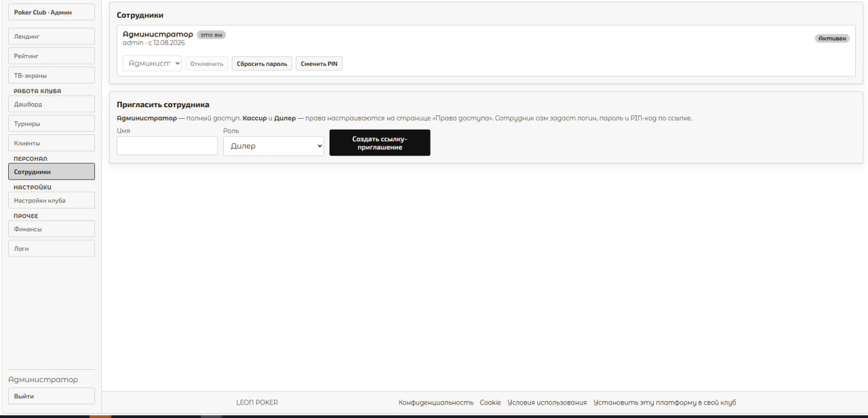Click the Отключить button

[x=207, y=64]
